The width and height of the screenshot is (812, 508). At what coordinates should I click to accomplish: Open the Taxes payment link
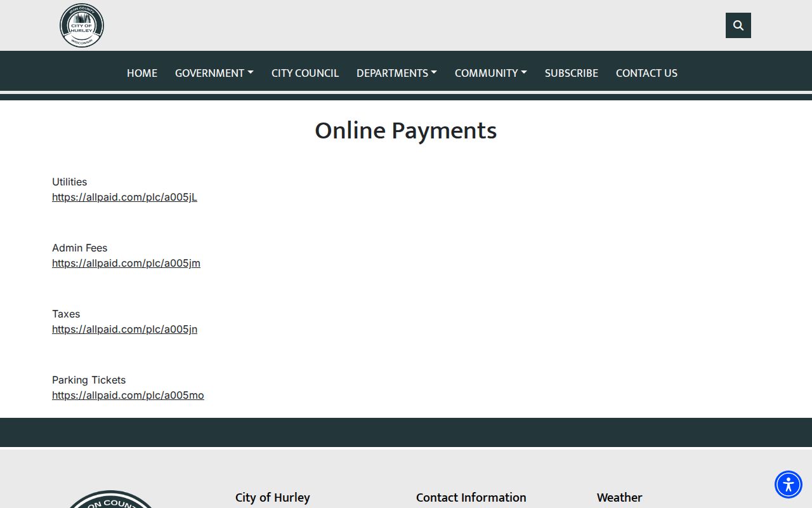124,329
